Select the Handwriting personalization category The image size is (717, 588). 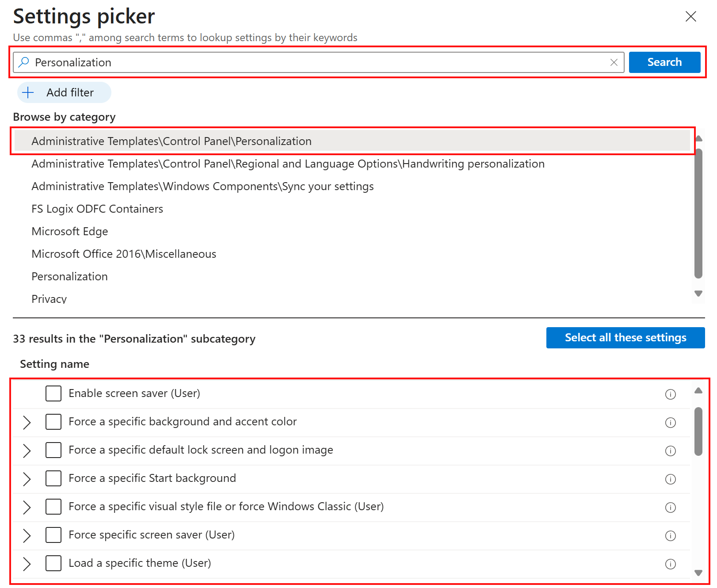tap(352, 164)
